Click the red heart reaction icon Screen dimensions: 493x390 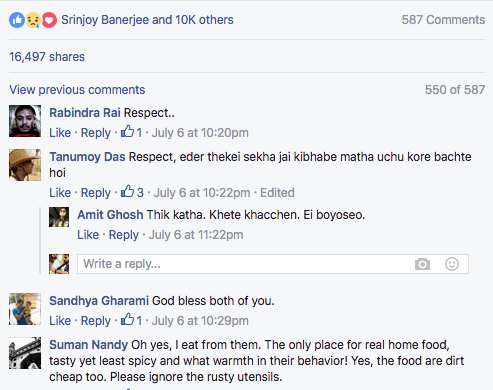[49, 20]
